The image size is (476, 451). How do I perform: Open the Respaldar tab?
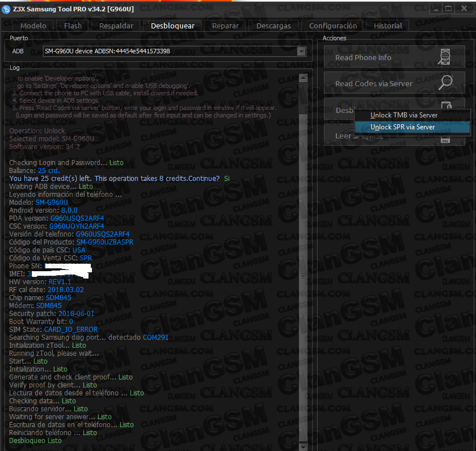coord(116,26)
